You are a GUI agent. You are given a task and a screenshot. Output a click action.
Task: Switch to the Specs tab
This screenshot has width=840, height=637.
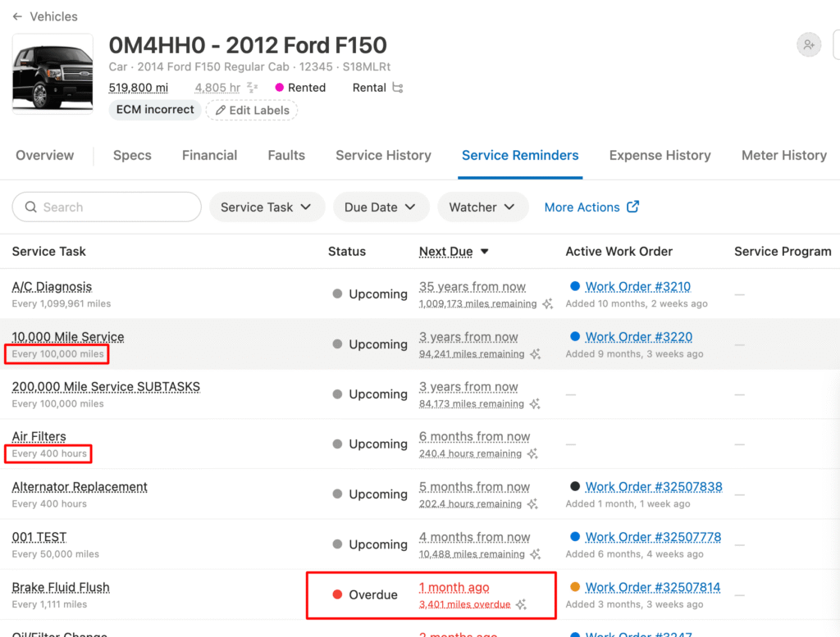pos(132,155)
